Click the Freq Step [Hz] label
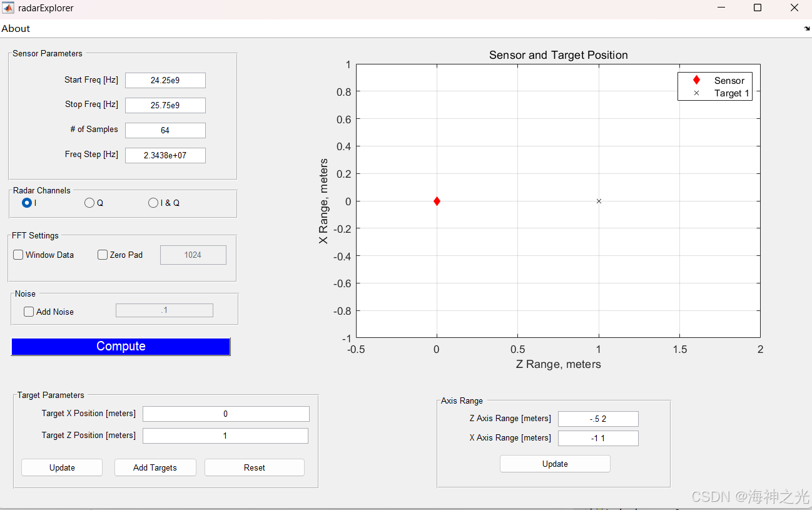Image resolution: width=812 pixels, height=510 pixels. (91, 154)
